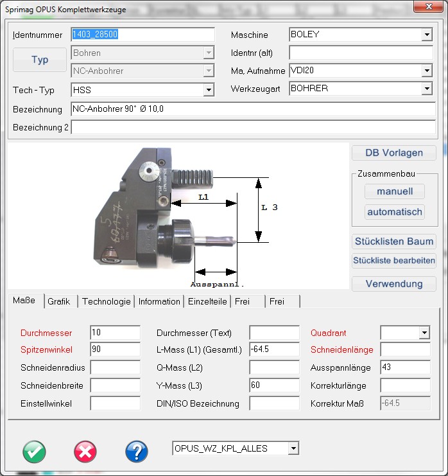The image size is (448, 476).
Task: Click the Spitzenwinkel field with 90
Action: [116, 349]
